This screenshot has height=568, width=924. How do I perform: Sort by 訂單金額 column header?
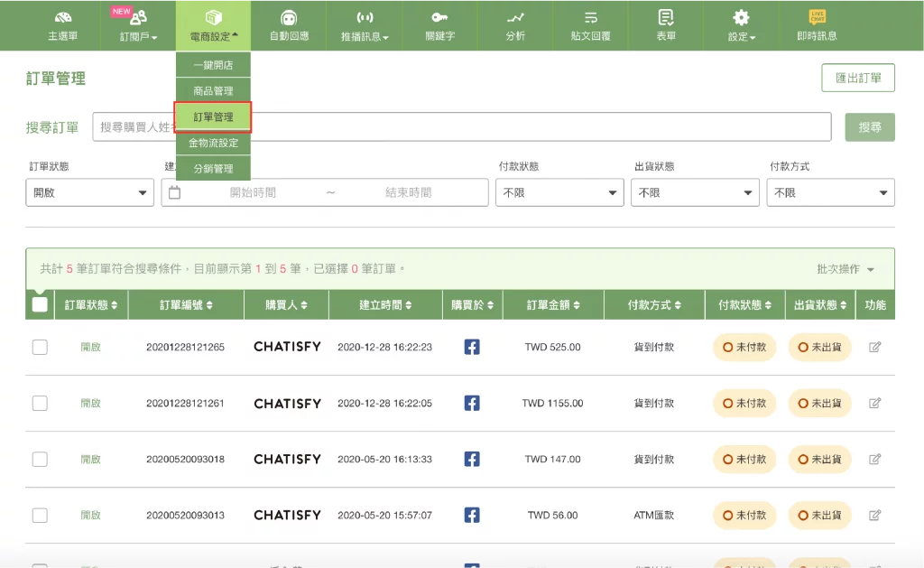click(x=553, y=305)
